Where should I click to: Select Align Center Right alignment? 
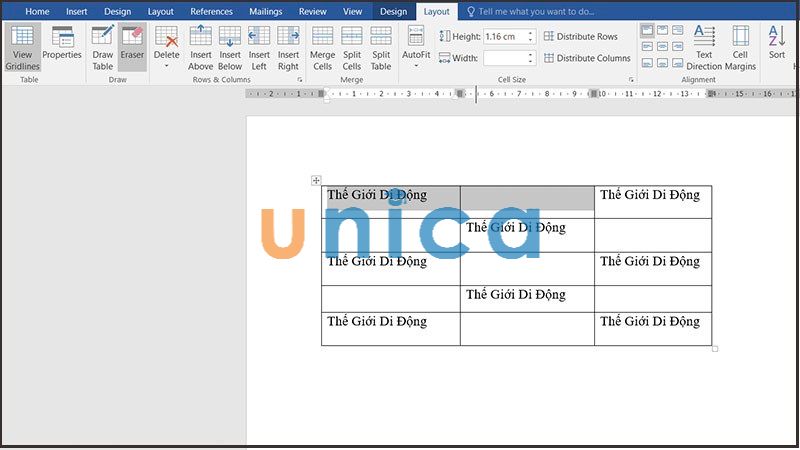[x=678, y=47]
